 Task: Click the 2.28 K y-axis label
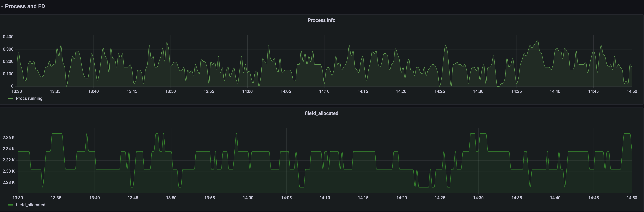pyautogui.click(x=9, y=182)
